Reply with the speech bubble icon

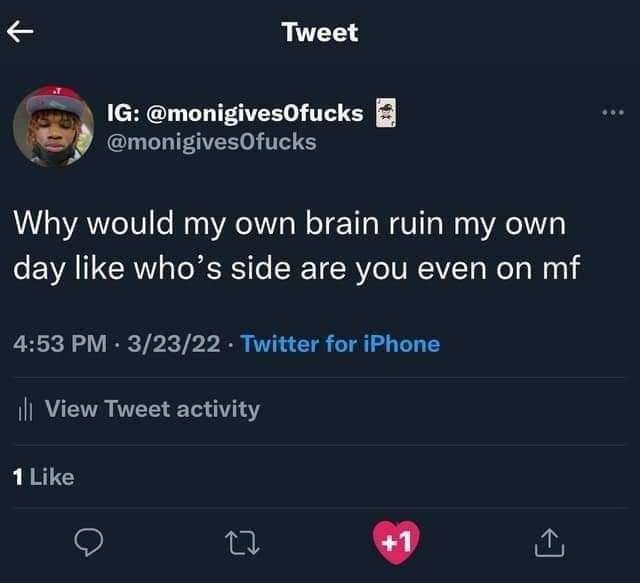[89, 541]
